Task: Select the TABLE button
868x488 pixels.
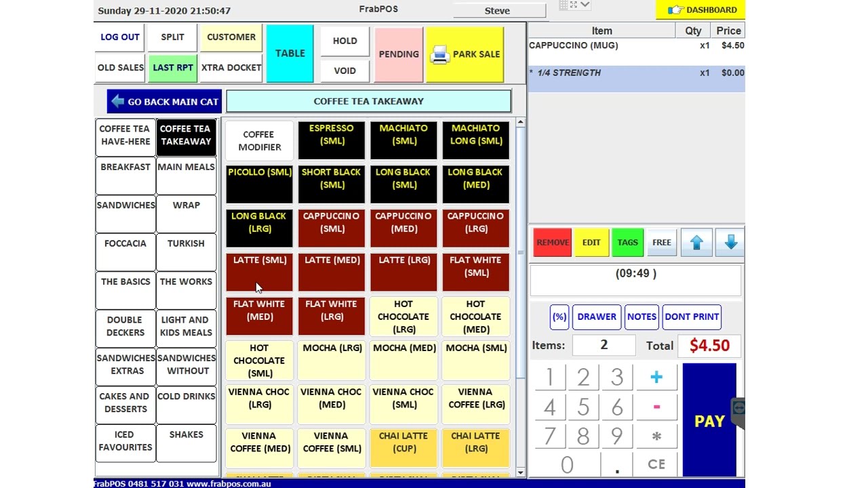Action: pos(290,54)
